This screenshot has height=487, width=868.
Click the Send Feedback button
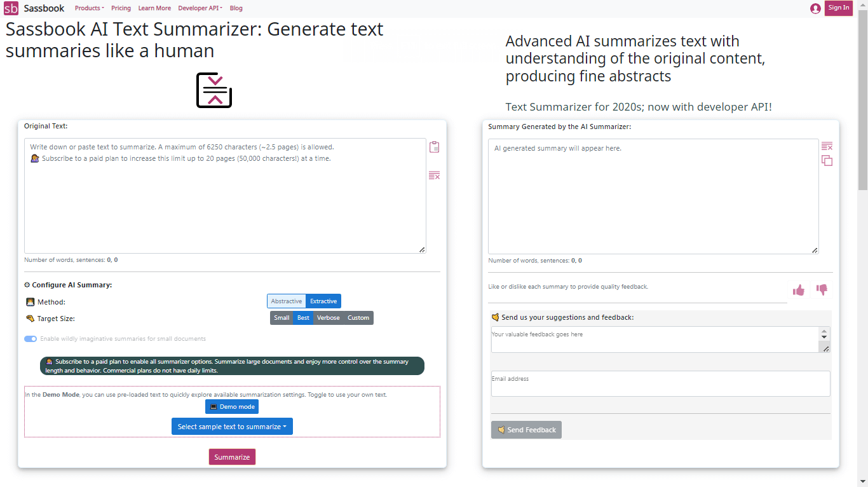click(x=526, y=430)
